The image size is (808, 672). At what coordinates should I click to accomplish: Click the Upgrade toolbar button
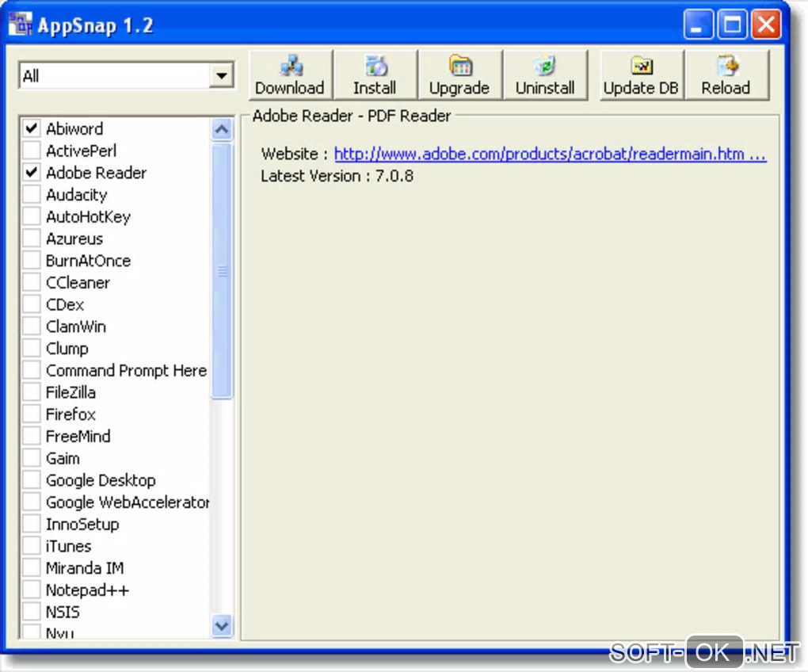point(459,75)
